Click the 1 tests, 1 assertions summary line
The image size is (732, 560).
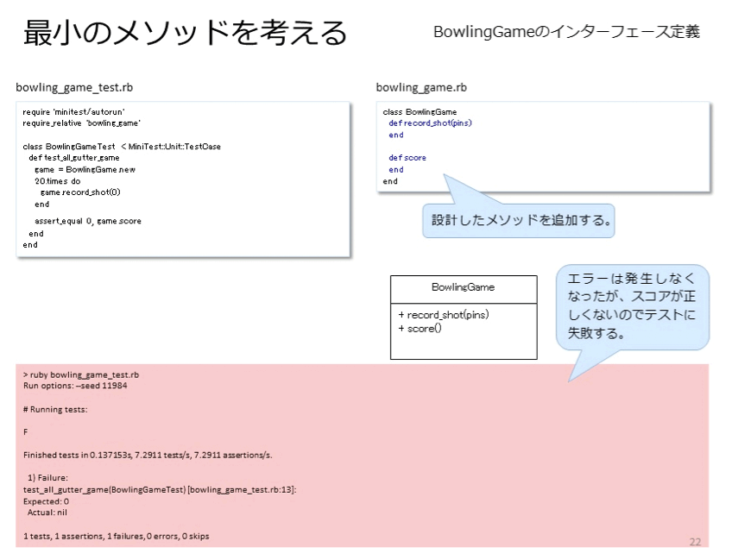(117, 536)
